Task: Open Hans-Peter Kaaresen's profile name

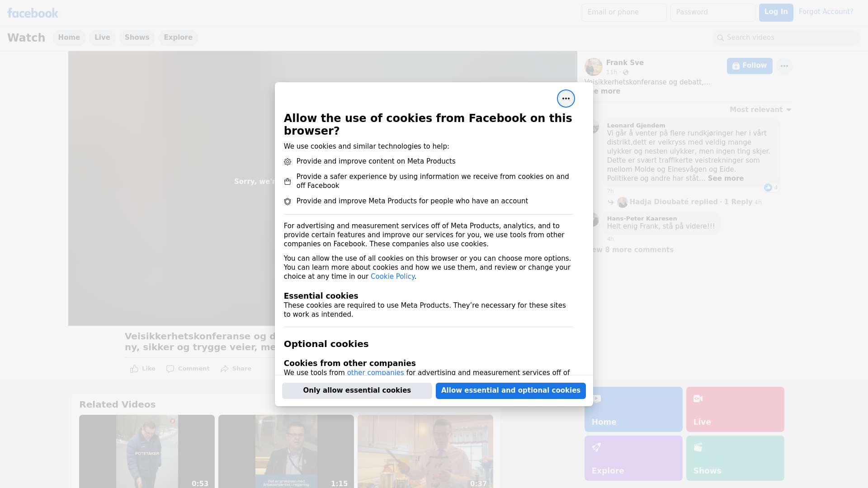Action: coord(642,219)
